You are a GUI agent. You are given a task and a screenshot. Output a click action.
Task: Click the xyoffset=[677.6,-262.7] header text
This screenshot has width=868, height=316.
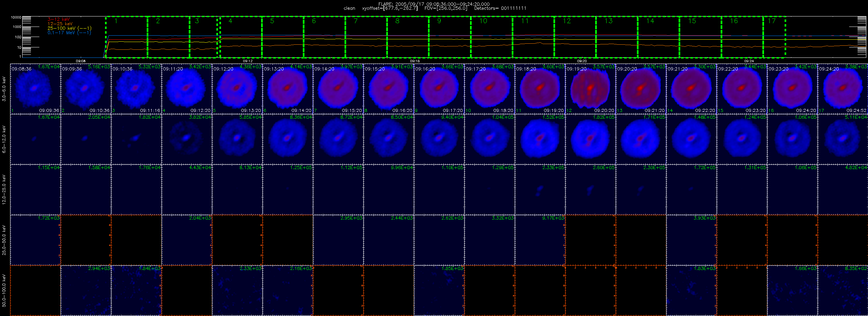click(390, 8)
